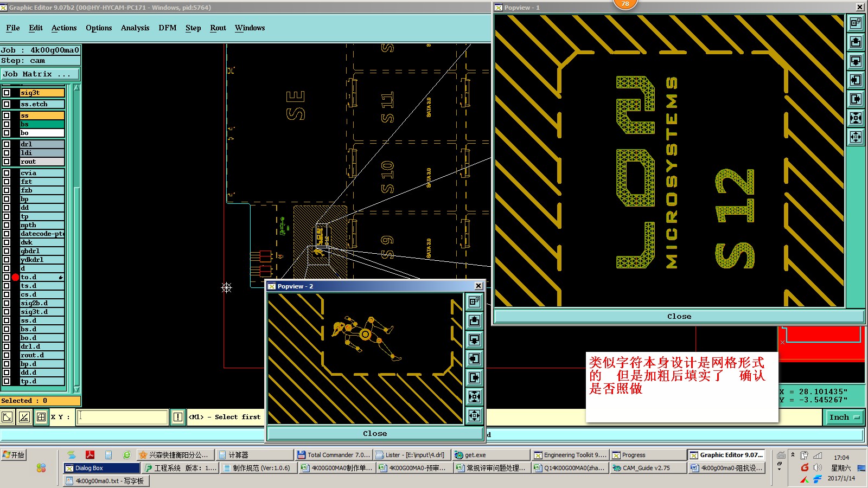Pan down in the Popview 2 window
This screenshot has width=868, height=488.
[474, 339]
